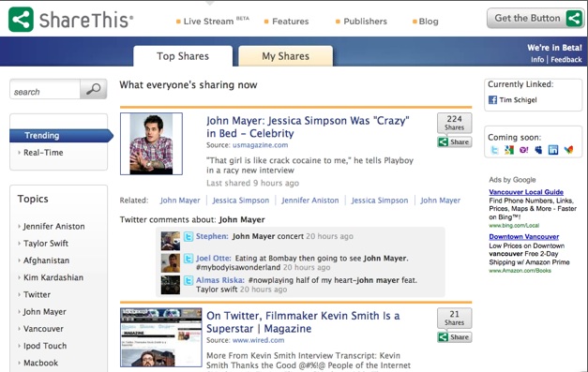Click the green ShareThis logo icon

pos(21,19)
